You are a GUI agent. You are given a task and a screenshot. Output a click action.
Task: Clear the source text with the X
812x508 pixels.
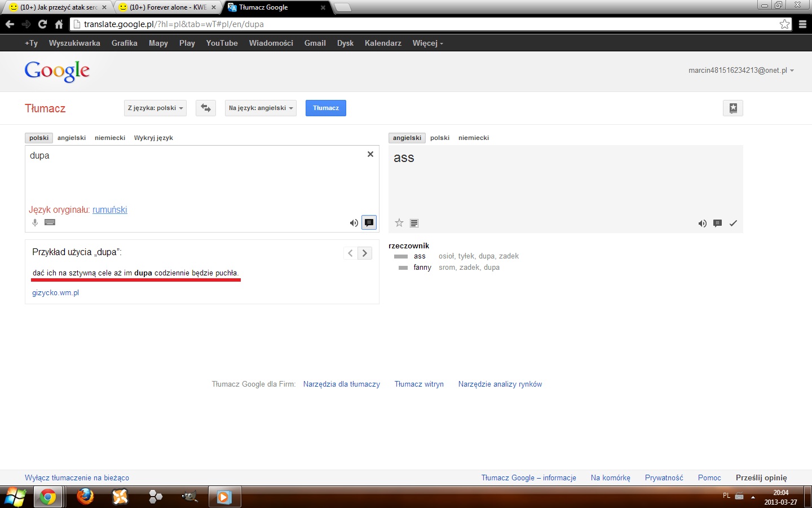point(370,154)
